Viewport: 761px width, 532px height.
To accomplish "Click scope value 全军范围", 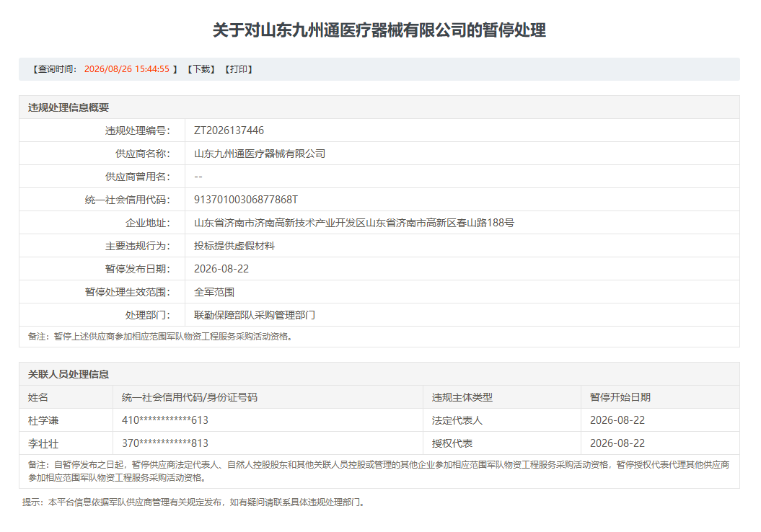I will tap(214, 293).
